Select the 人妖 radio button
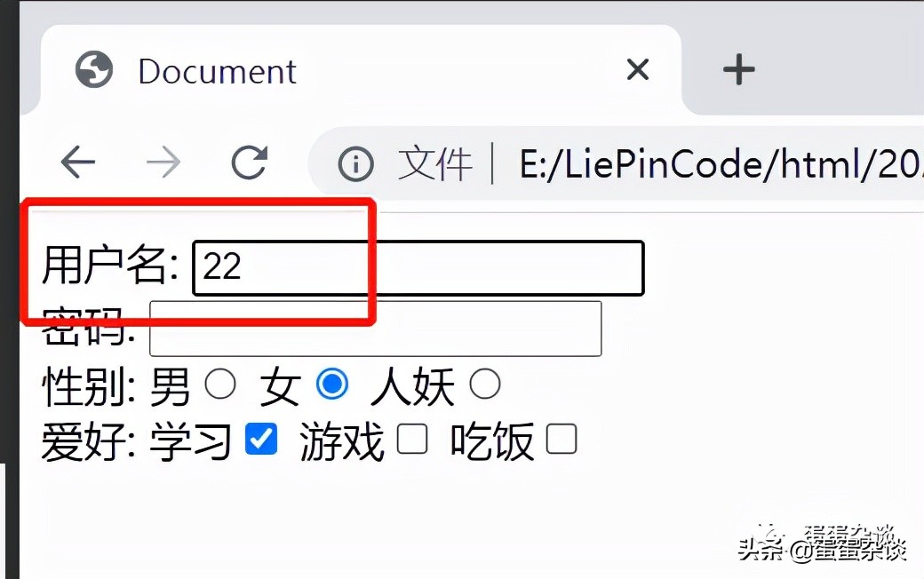This screenshot has width=924, height=579. tap(485, 384)
